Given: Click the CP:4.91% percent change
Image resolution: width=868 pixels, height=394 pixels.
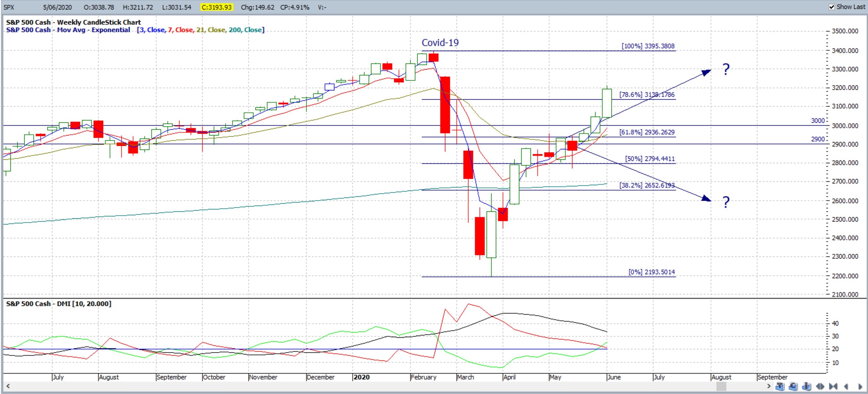Looking at the screenshot, I should tap(294, 7).
